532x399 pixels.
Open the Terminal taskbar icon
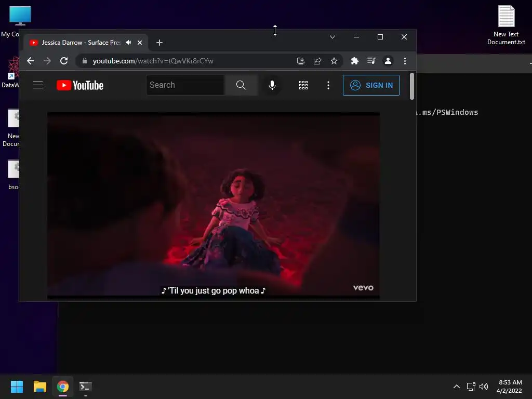click(86, 387)
